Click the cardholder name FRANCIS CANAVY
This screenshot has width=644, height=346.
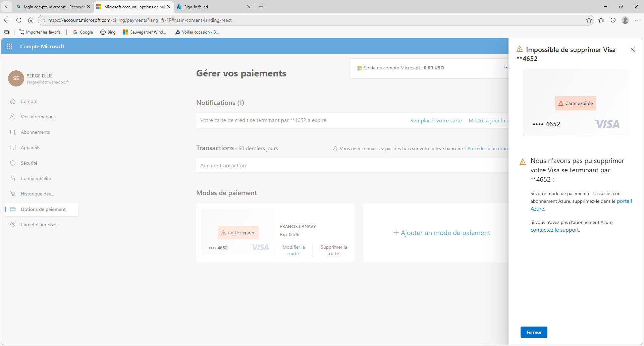point(298,227)
